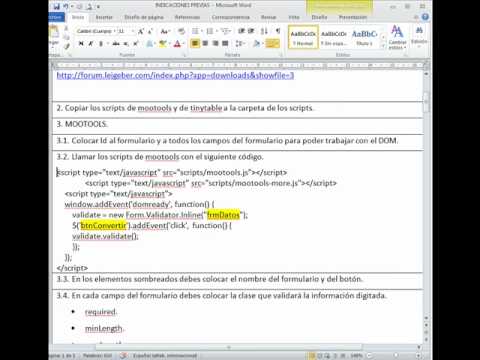Click the Shrink Font icon

point(150,31)
